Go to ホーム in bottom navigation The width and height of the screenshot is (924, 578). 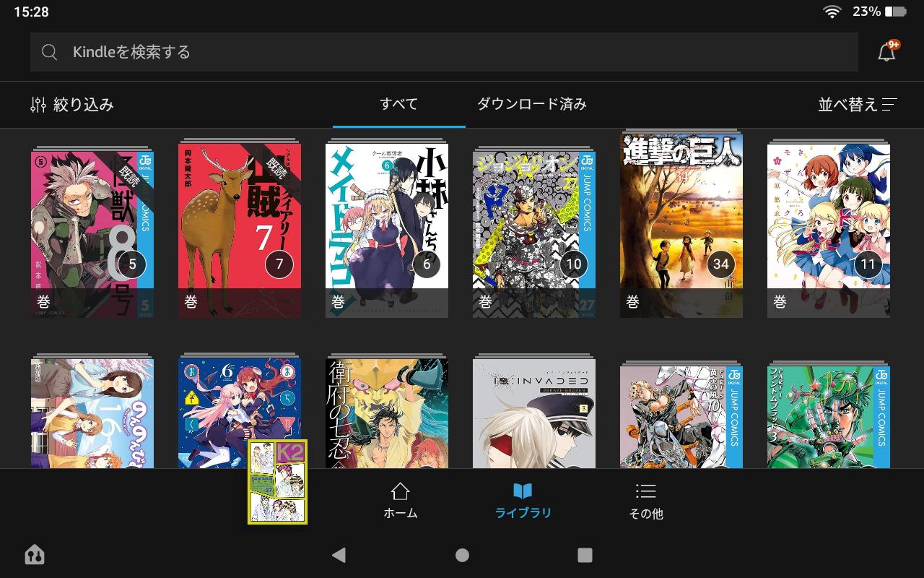400,501
